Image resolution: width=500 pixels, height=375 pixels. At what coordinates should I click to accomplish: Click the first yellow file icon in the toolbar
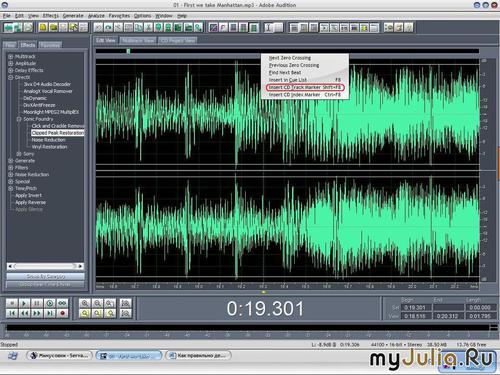click(x=43, y=27)
